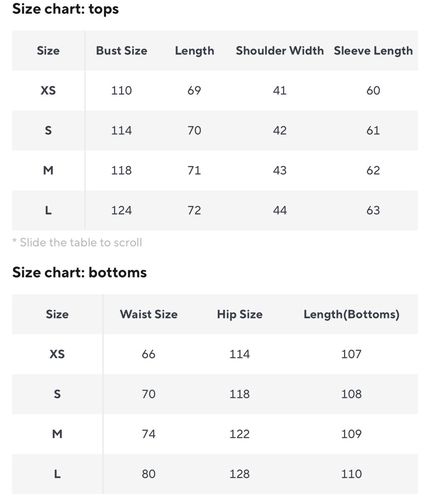Click the 'Size chart: tops' heading
The height and width of the screenshot is (500, 430).
point(65,9)
